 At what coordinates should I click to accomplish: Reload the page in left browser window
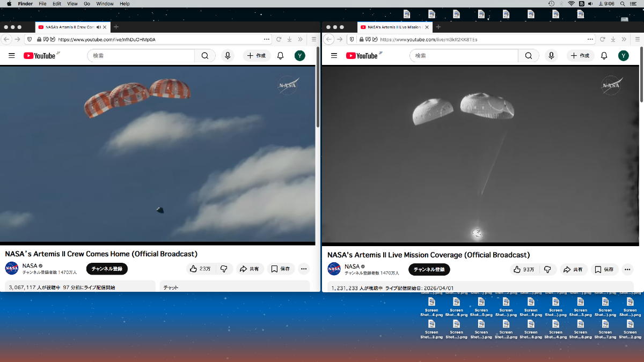tap(279, 39)
